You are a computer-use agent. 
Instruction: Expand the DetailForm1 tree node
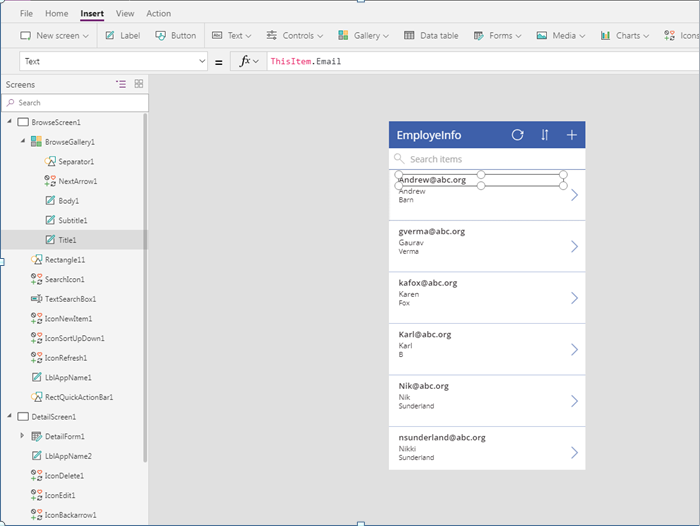[23, 436]
